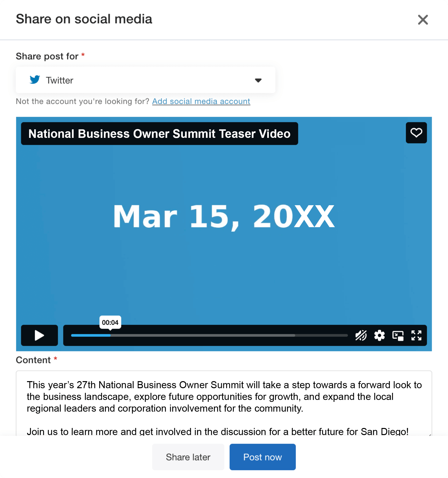Expand the dropdown arrow beside Twitter
The width and height of the screenshot is (448, 478).
[258, 80]
